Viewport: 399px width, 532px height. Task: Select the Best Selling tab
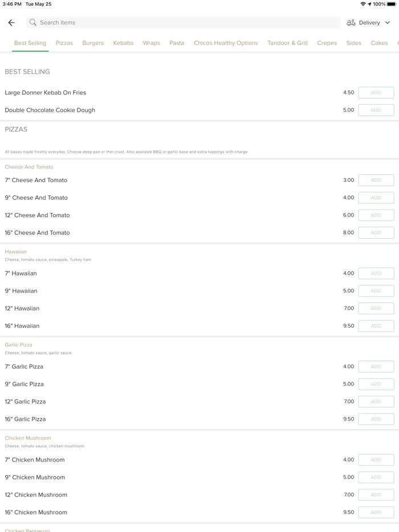[x=30, y=43]
